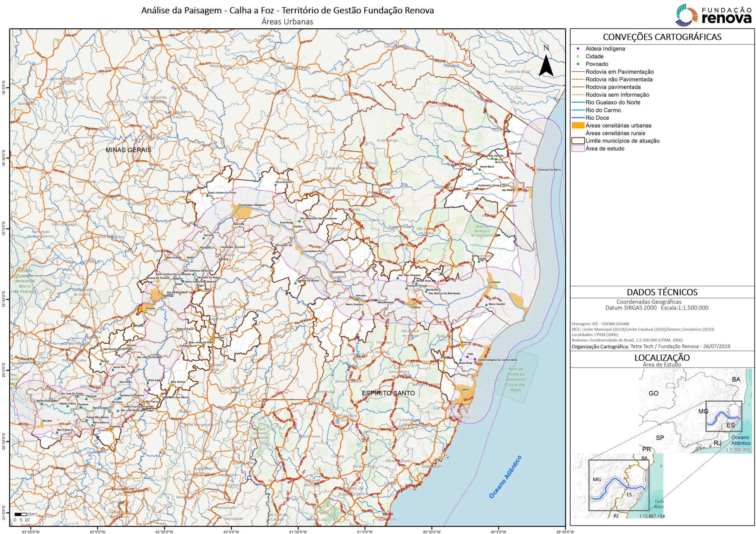Click the Cidade yellow dot legend symbol

coord(578,56)
